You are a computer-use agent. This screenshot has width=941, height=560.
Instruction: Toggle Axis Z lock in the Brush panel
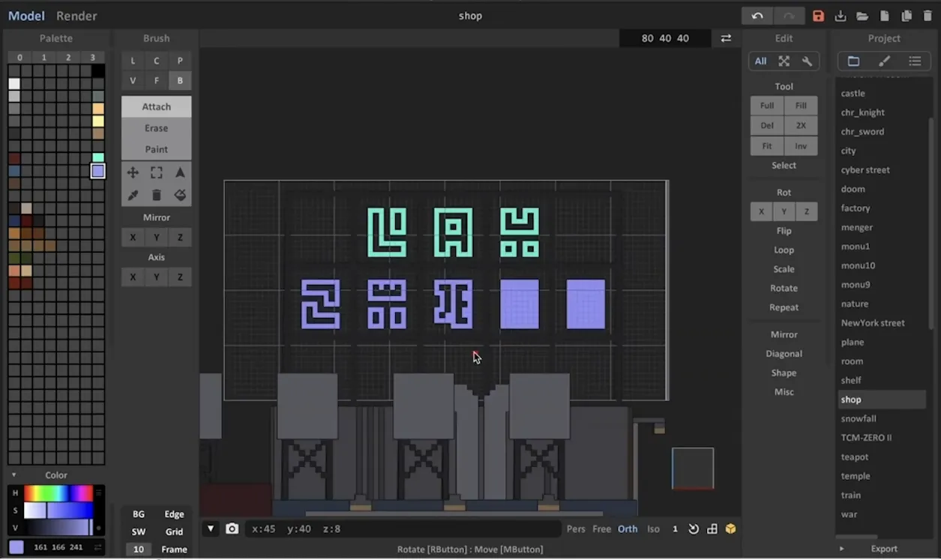point(180,277)
